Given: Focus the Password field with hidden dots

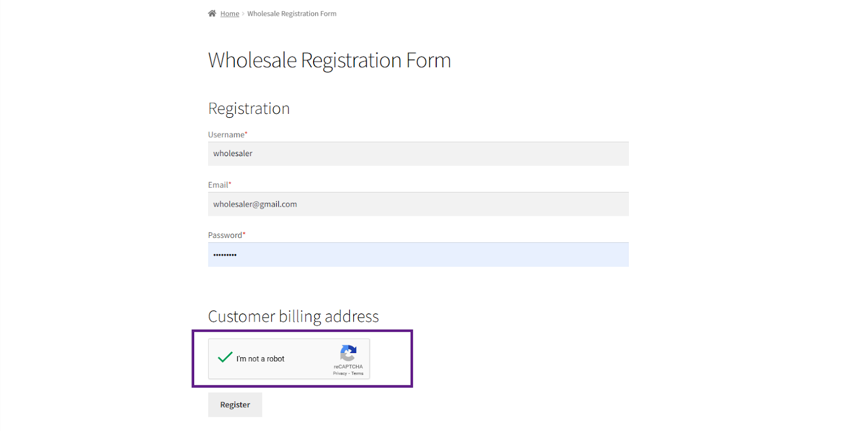Looking at the screenshot, I should [418, 255].
